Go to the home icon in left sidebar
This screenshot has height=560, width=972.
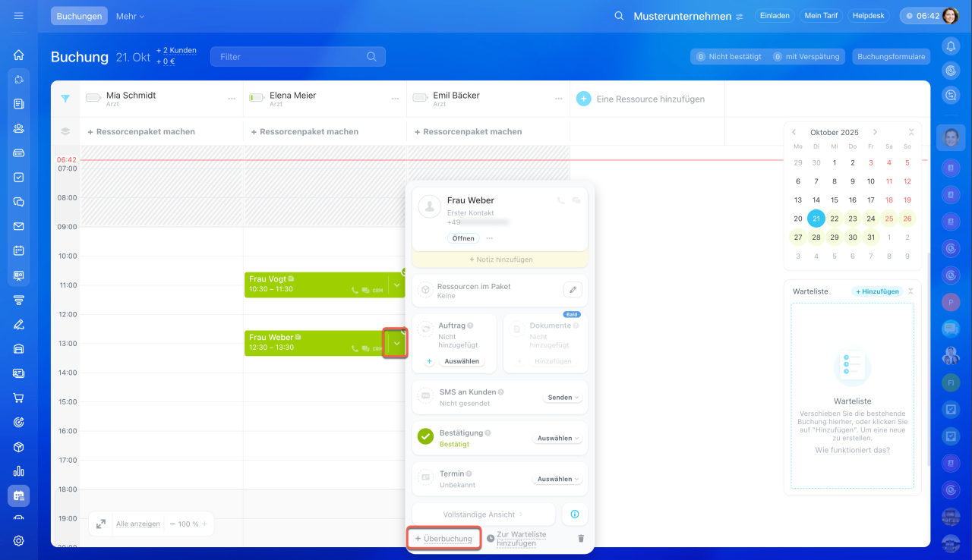[x=19, y=55]
